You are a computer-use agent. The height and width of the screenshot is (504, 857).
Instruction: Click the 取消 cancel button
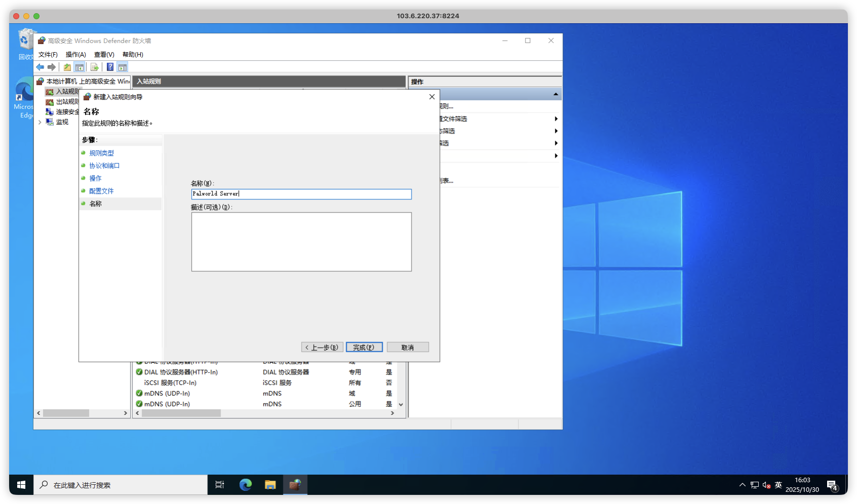click(407, 347)
